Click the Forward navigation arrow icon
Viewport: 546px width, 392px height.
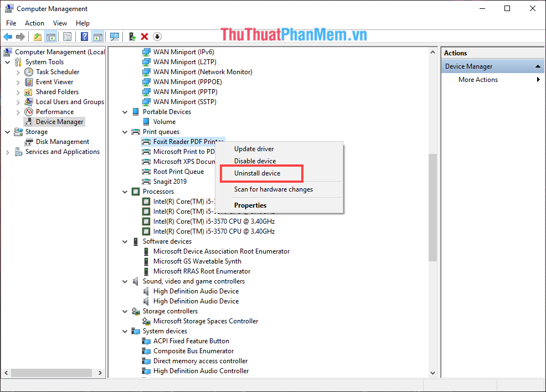click(x=20, y=37)
